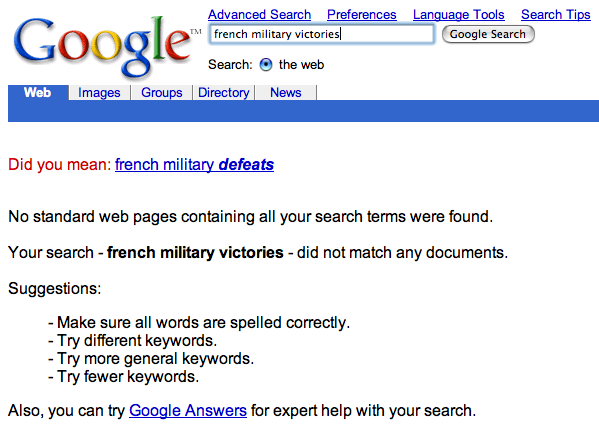Image resolution: width=599 pixels, height=425 pixels.
Task: Select the "the web" radio button
Action: 266,65
